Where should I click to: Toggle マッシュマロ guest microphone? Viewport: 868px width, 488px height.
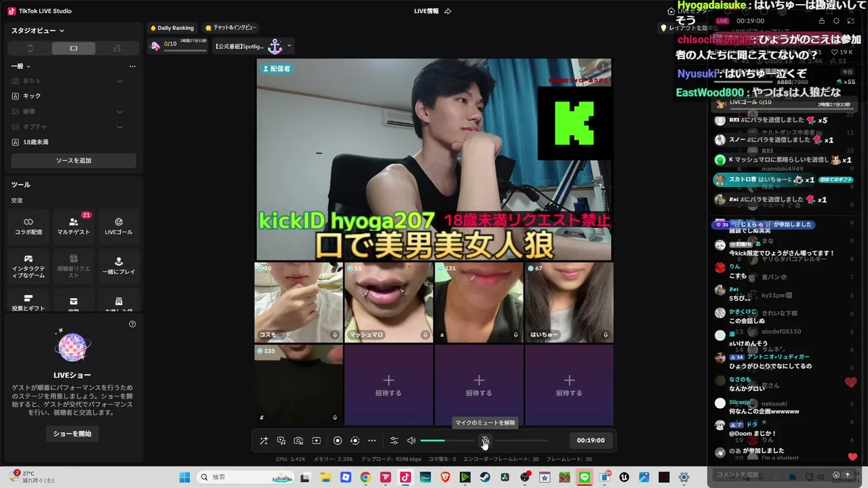[x=425, y=335]
